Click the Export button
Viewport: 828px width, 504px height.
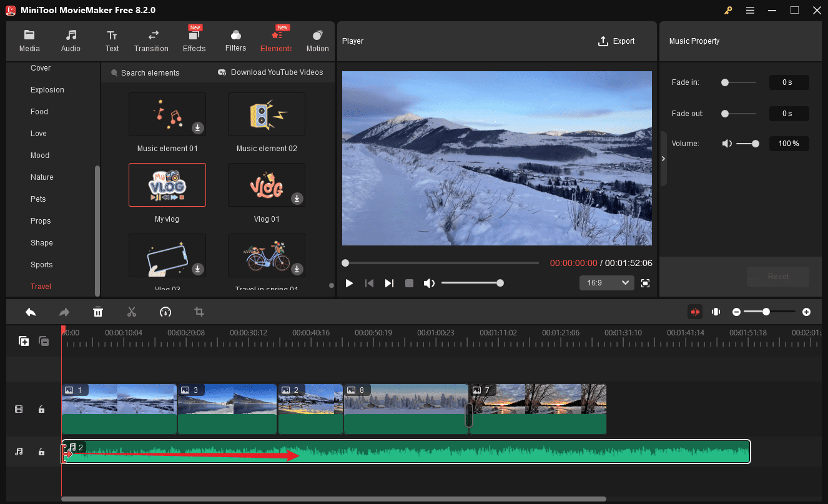(x=616, y=41)
